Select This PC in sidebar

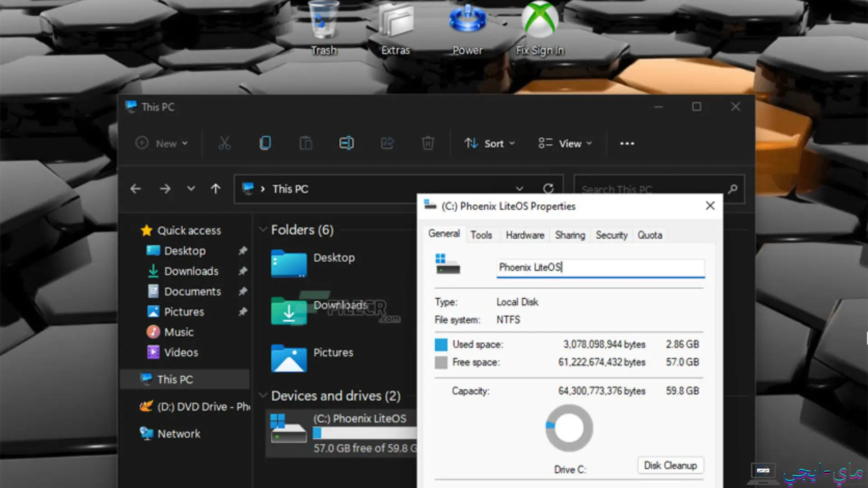(184, 380)
